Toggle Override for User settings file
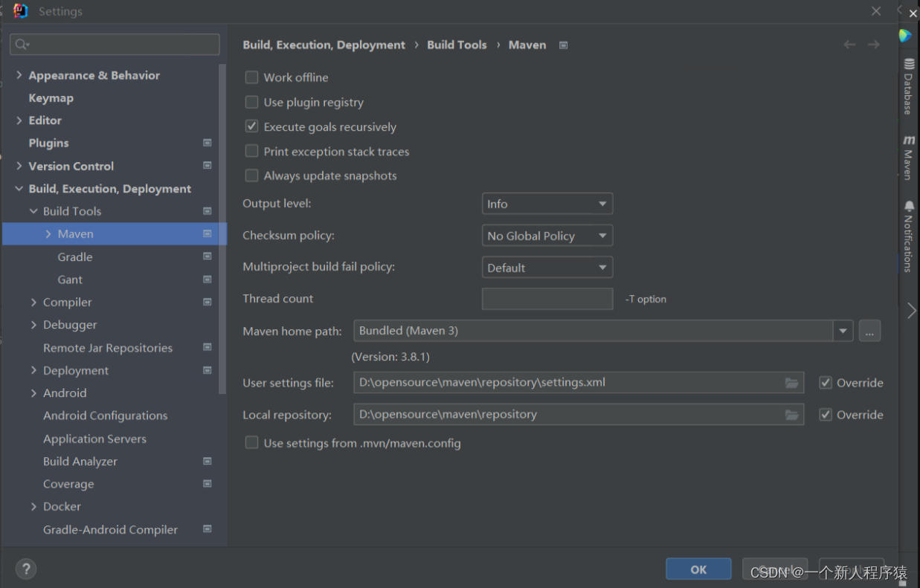 coord(826,383)
